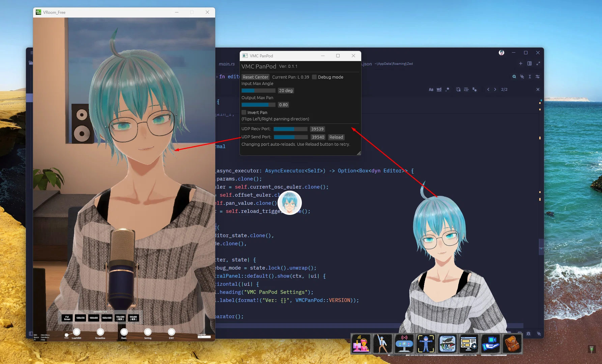Screen dimensions: 602x364
Task: Go to previous search match
Action: pos(488,89)
